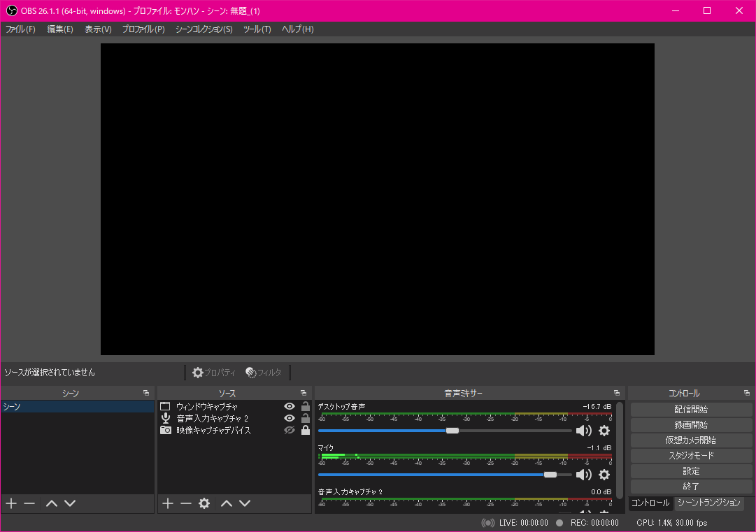This screenshot has width=756, height=532.
Task: Add a new source with plus icon
Action: (x=167, y=503)
